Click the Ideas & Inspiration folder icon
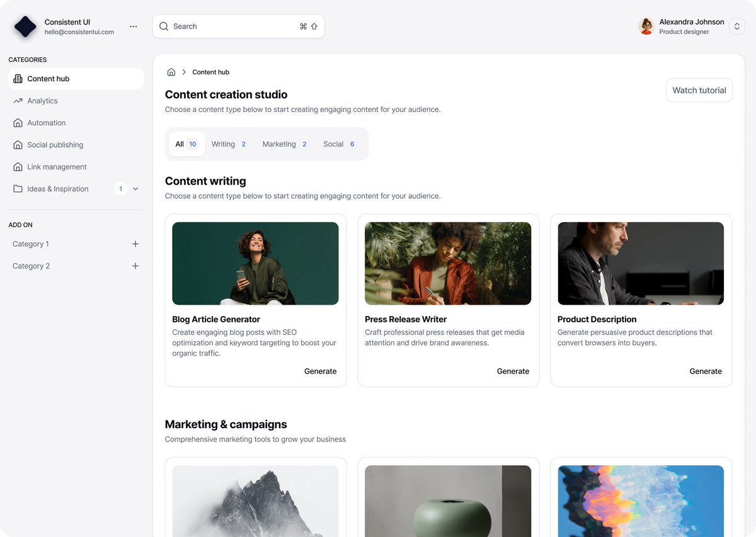This screenshot has height=537, width=756. point(18,189)
